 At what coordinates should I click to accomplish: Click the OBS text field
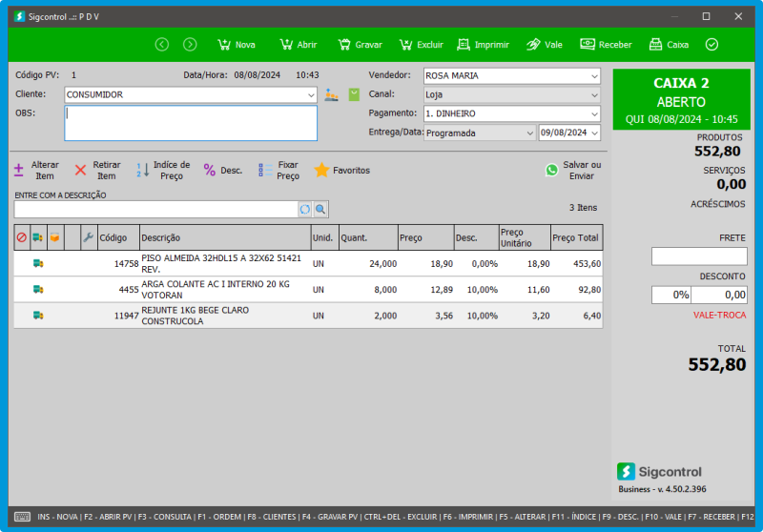(191, 123)
